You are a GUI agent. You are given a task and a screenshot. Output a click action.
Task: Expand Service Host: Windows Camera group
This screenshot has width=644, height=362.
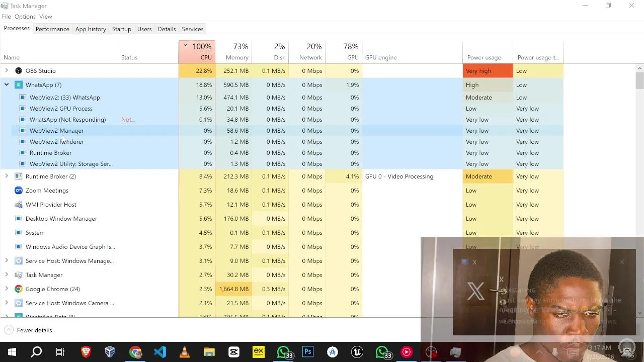(7, 303)
